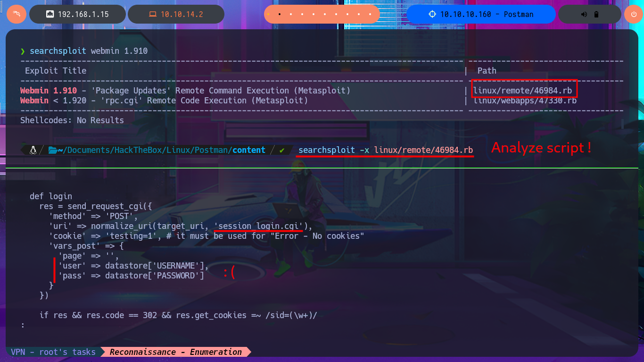Click the battery icon in top bar
The height and width of the screenshot is (362, 644).
pyautogui.click(x=596, y=14)
